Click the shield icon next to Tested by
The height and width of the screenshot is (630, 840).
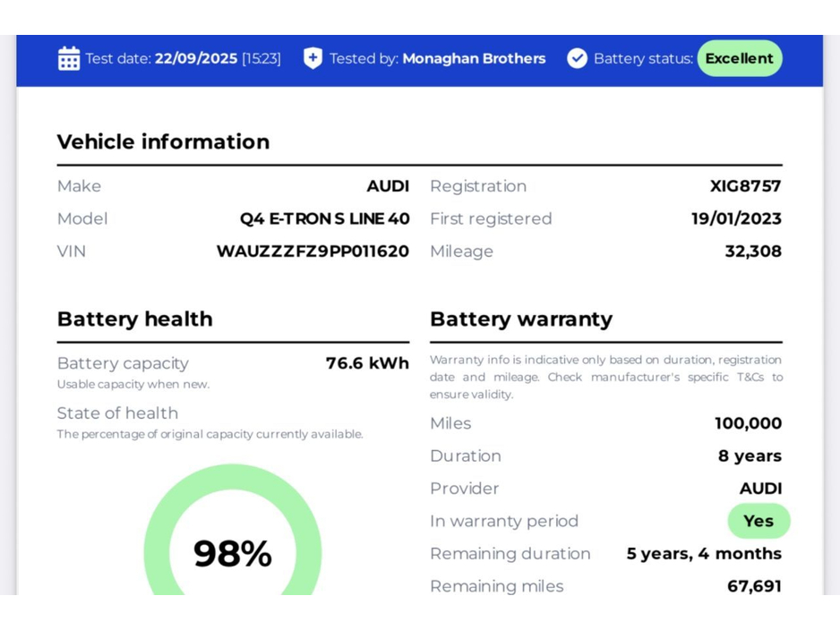click(x=313, y=59)
